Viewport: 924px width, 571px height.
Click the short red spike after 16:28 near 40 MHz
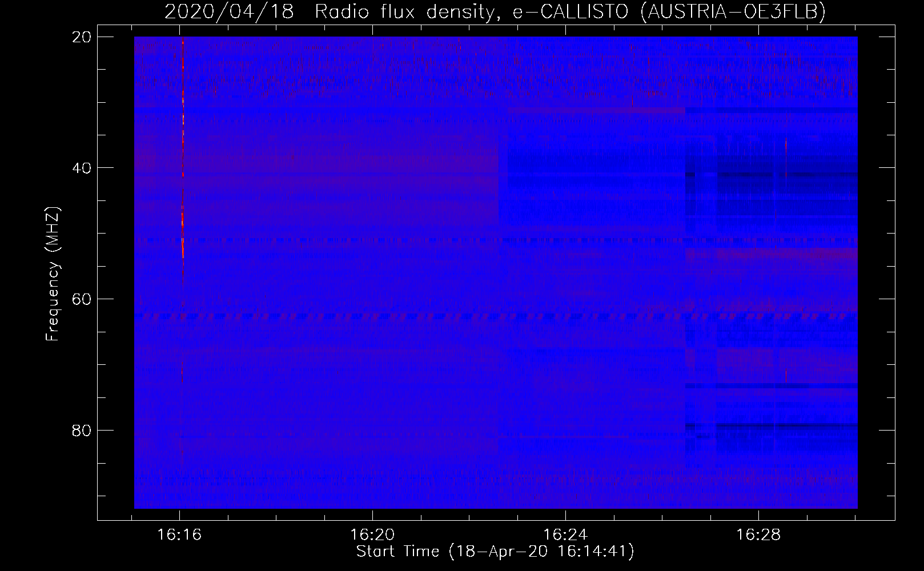coord(786,158)
